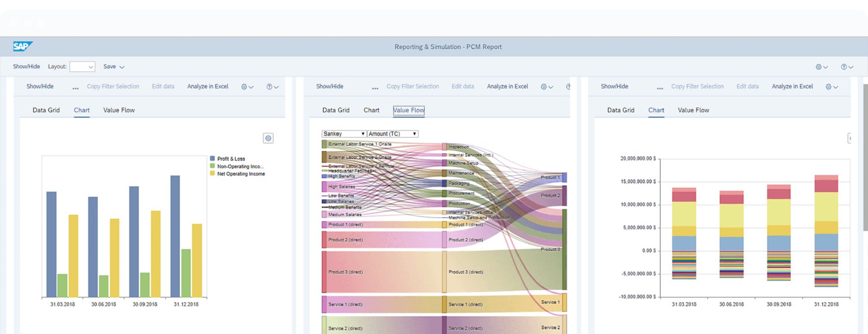Open left panel's three-dot overflow menu
Screen dimensions: 868x334
tap(75, 88)
